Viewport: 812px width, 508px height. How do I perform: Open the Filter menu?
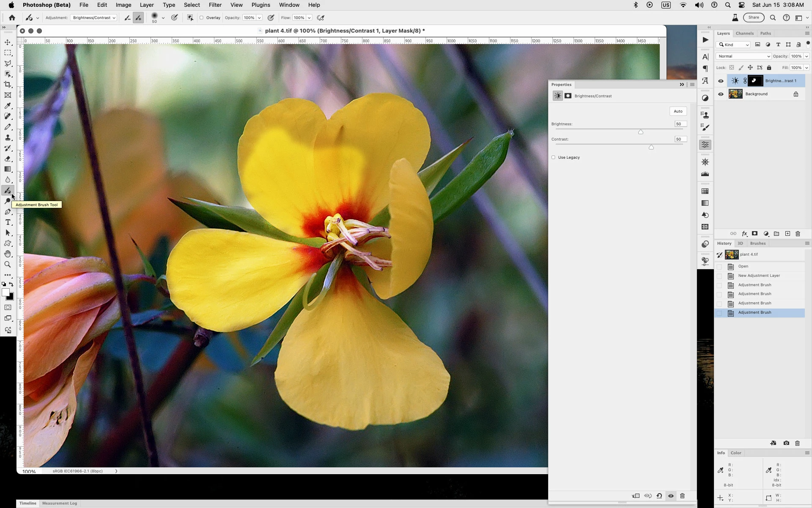(x=215, y=5)
